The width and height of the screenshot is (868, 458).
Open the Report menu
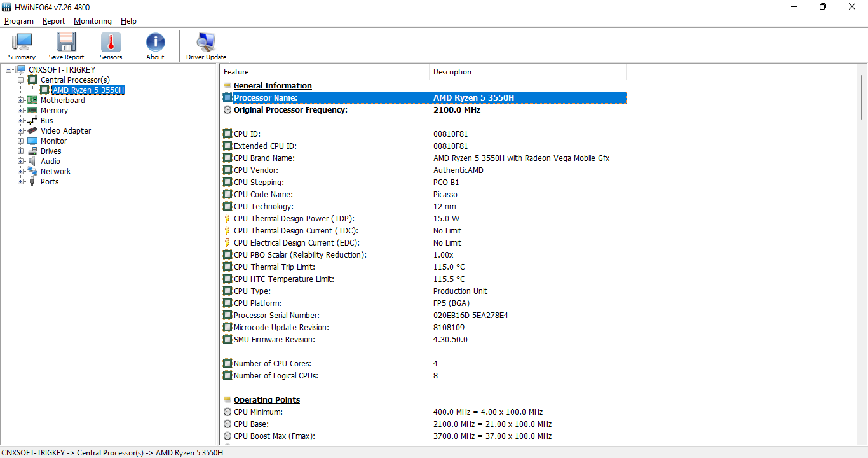tap(54, 21)
